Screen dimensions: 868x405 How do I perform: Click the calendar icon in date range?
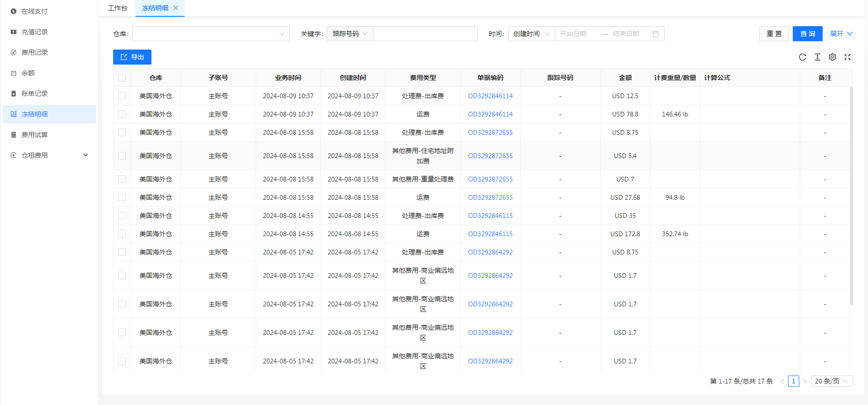pos(656,34)
